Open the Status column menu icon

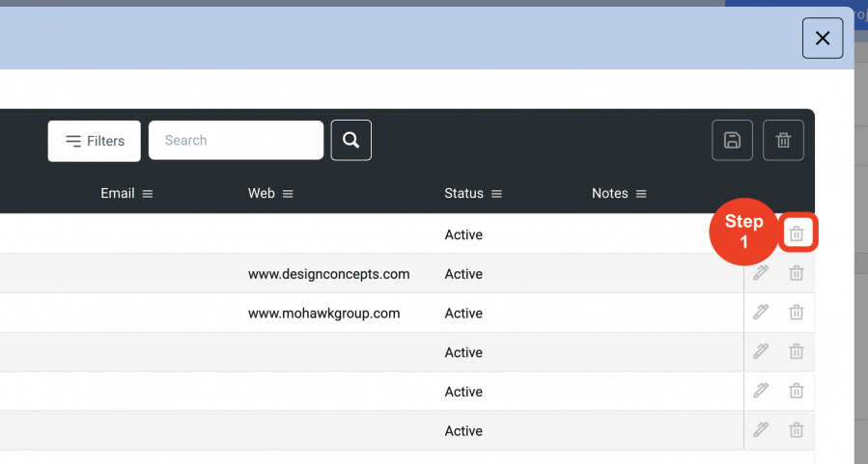(496, 194)
